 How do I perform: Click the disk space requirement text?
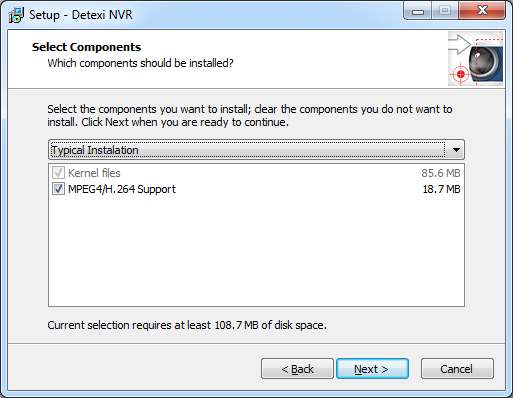(x=187, y=325)
